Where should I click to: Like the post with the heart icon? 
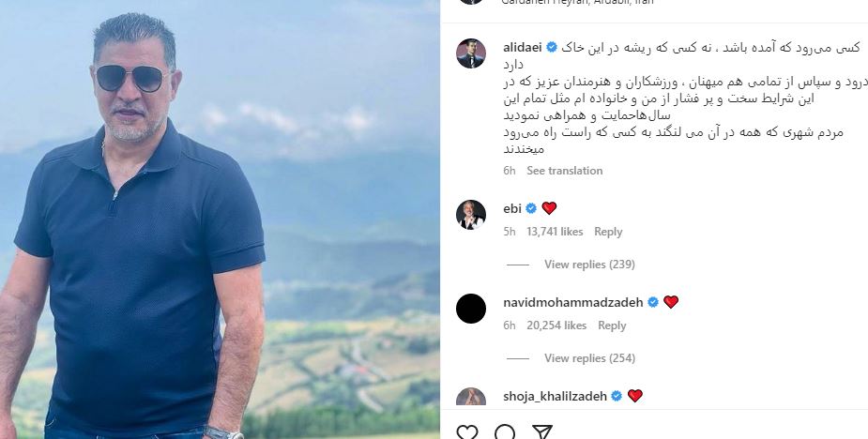click(x=467, y=431)
